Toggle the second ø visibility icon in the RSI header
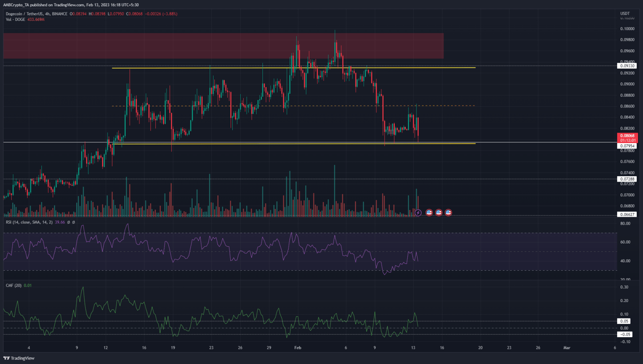 (74, 223)
